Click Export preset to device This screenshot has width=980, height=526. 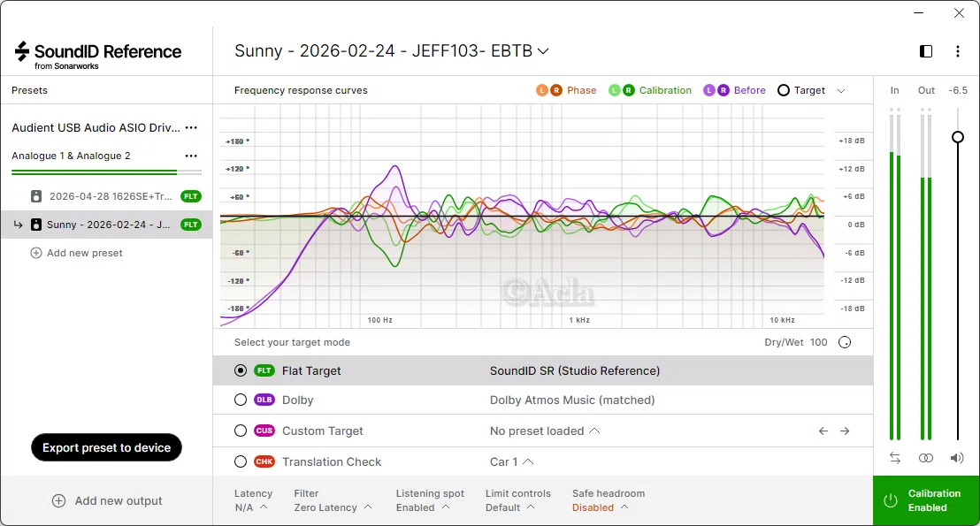[x=106, y=447]
